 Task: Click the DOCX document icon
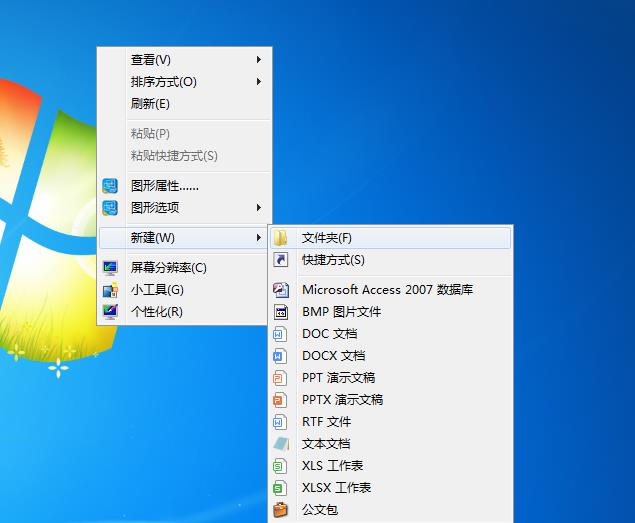coord(280,356)
